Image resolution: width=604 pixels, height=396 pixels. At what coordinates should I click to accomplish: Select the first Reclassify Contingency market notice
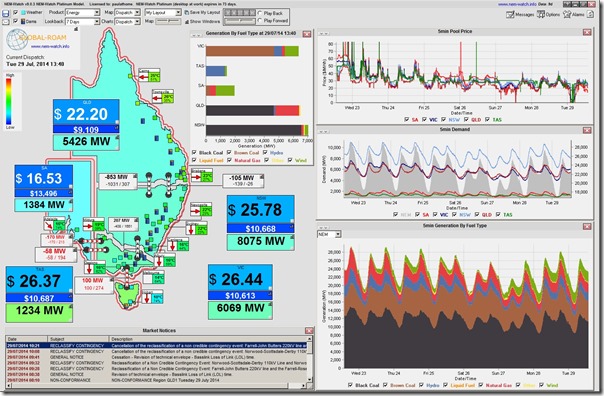pyautogui.click(x=156, y=346)
